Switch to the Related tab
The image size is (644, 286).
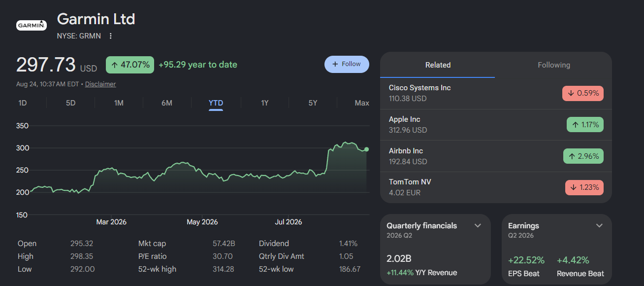point(438,65)
